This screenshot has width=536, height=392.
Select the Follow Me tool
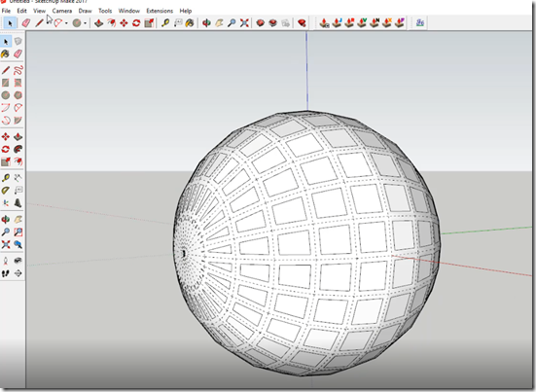(18, 149)
